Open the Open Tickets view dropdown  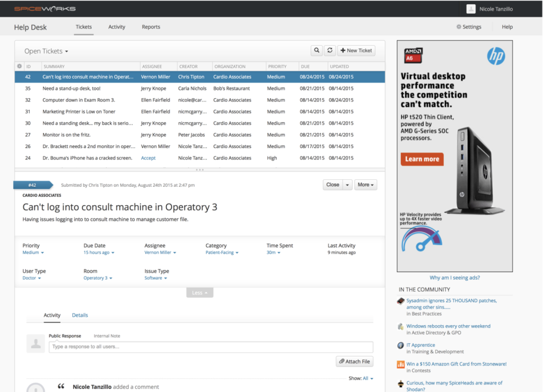click(x=47, y=51)
